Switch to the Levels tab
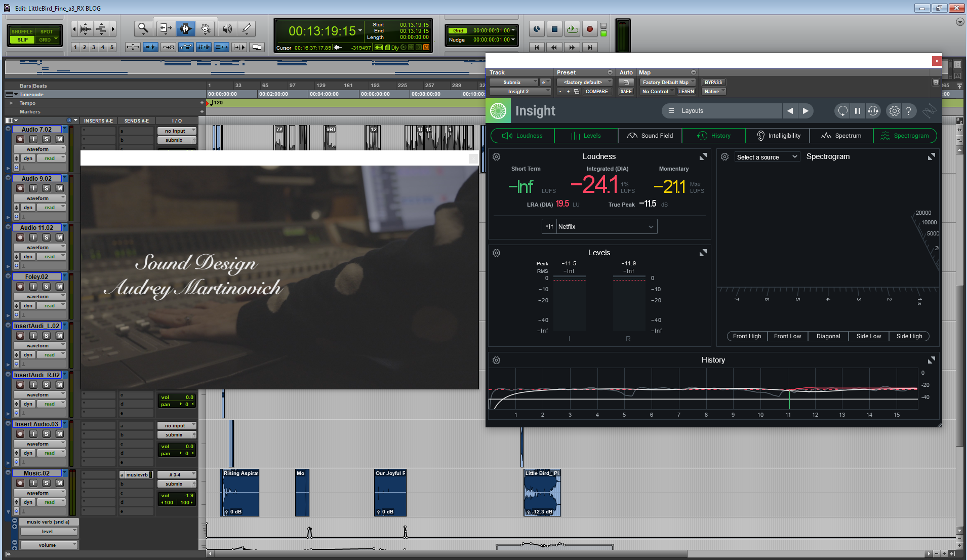 [586, 136]
